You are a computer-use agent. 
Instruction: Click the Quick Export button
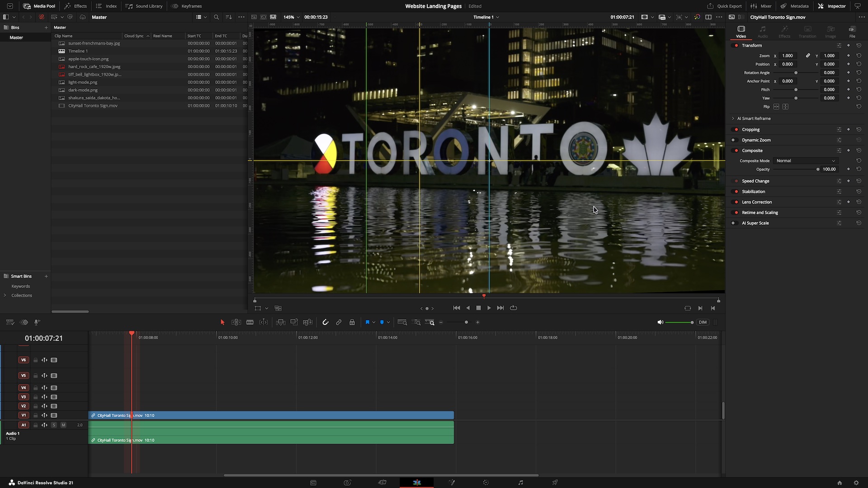(x=725, y=6)
